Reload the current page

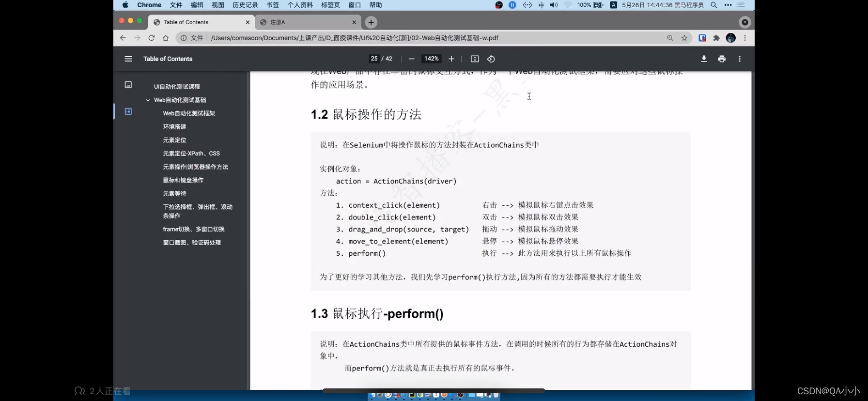(x=152, y=38)
